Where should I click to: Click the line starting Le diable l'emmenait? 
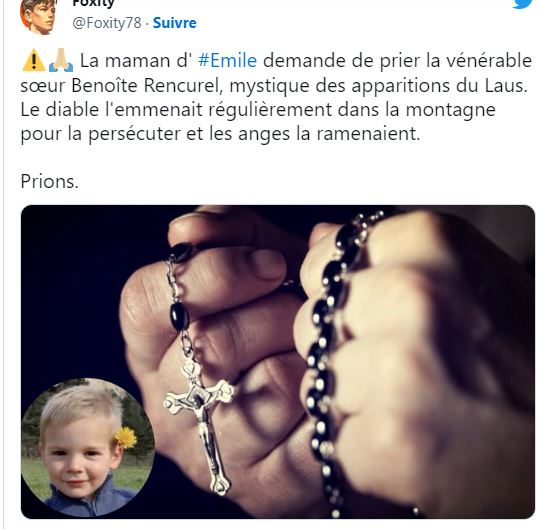pyautogui.click(x=258, y=110)
